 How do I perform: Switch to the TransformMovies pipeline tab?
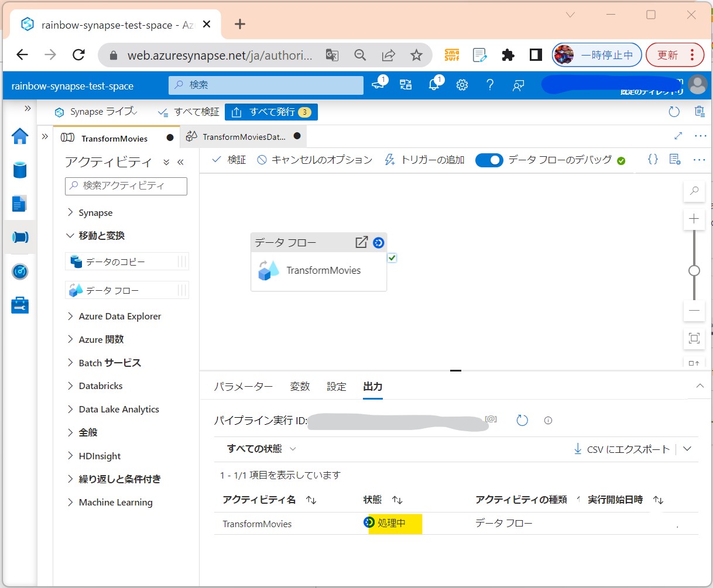coord(116,137)
